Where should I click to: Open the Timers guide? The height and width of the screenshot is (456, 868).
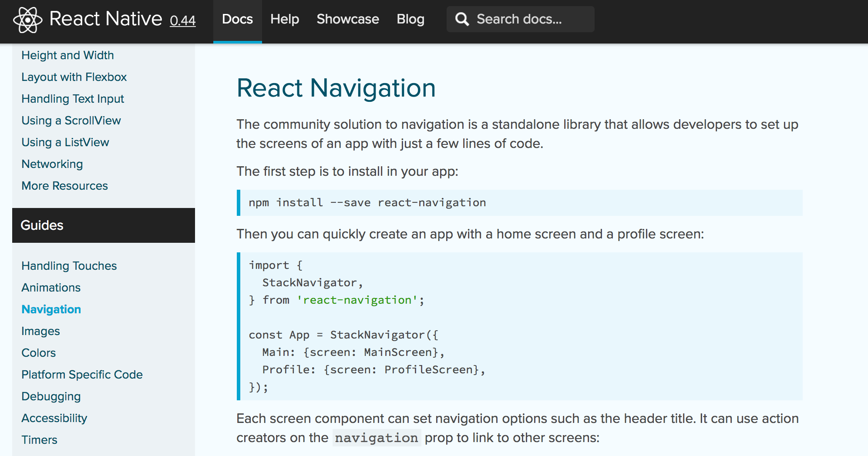(x=40, y=440)
